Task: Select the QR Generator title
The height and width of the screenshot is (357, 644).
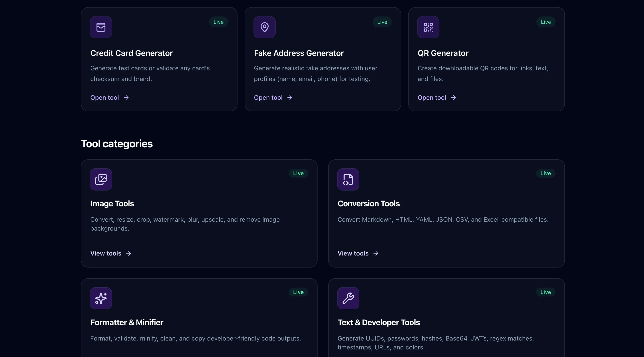Action: coord(443,53)
